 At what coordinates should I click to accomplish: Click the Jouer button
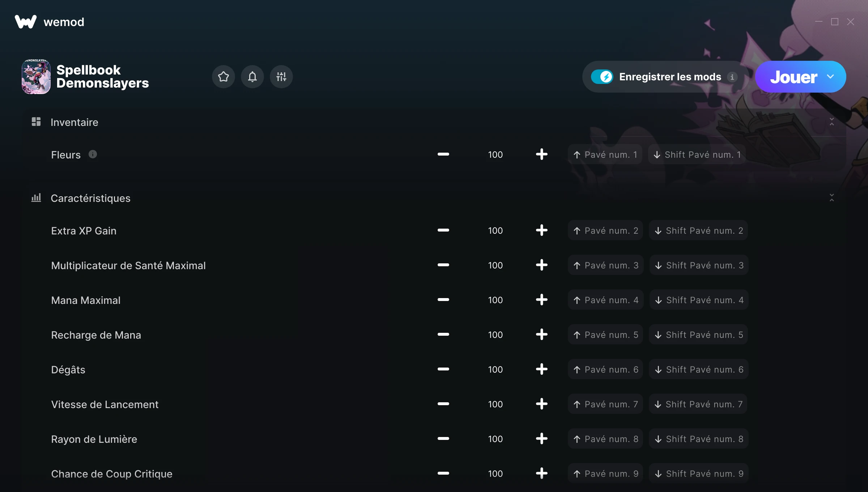point(794,77)
